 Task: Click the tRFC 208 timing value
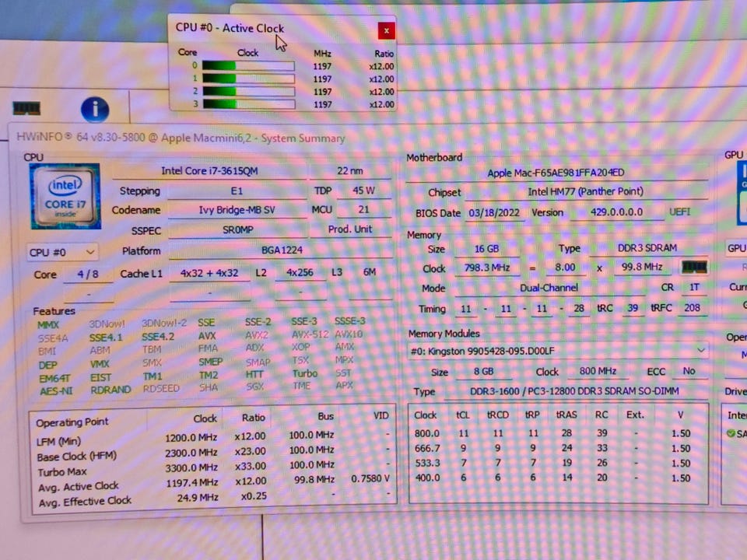[693, 308]
